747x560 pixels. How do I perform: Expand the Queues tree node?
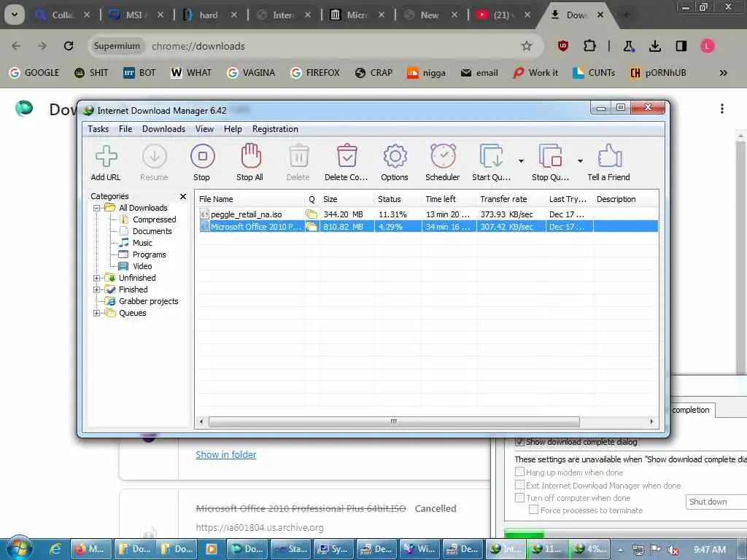[97, 313]
